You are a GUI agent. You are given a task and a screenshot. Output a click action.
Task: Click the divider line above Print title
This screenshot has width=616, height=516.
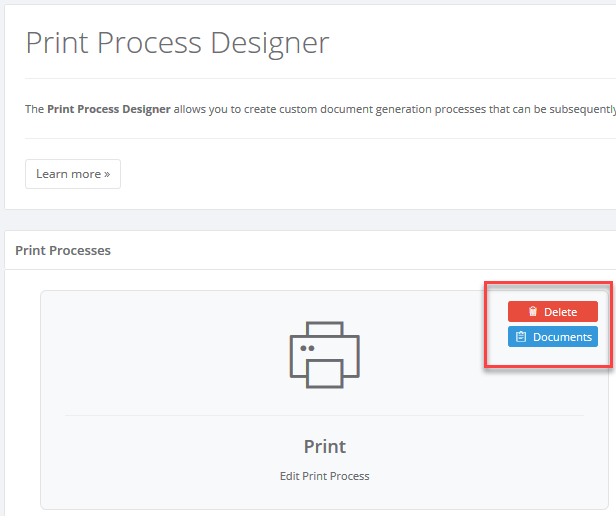(324, 415)
